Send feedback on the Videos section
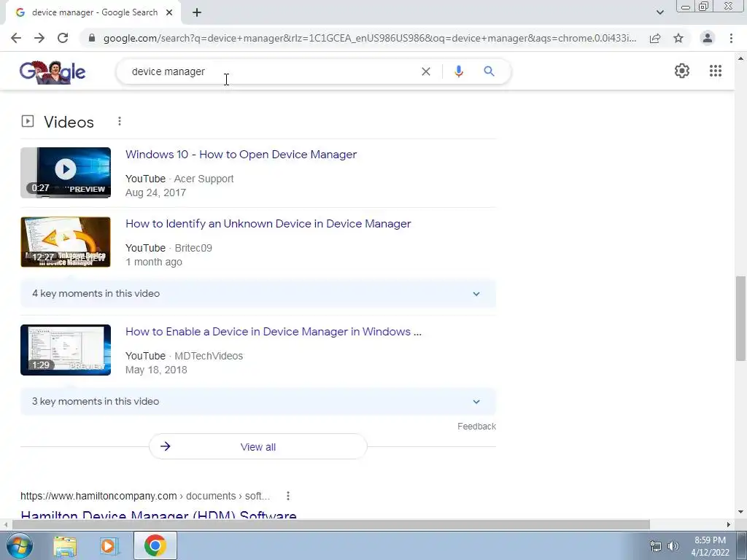 pos(476,426)
